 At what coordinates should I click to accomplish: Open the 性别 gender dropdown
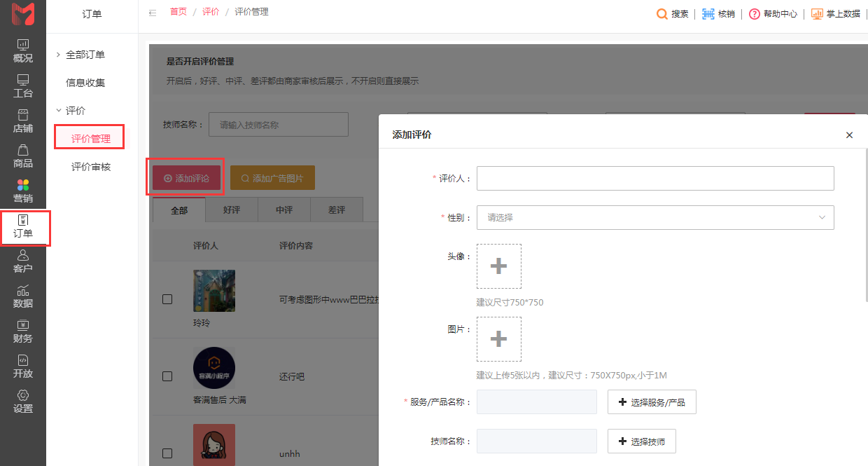coord(655,217)
